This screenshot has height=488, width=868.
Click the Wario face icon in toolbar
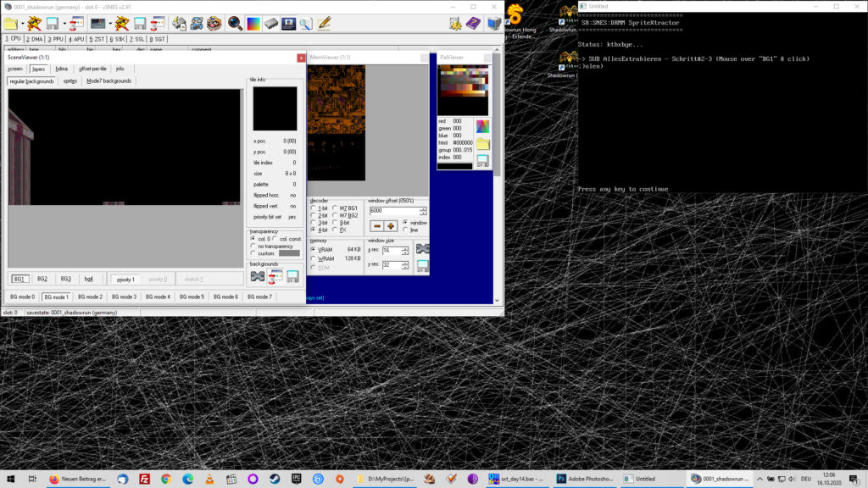click(214, 23)
